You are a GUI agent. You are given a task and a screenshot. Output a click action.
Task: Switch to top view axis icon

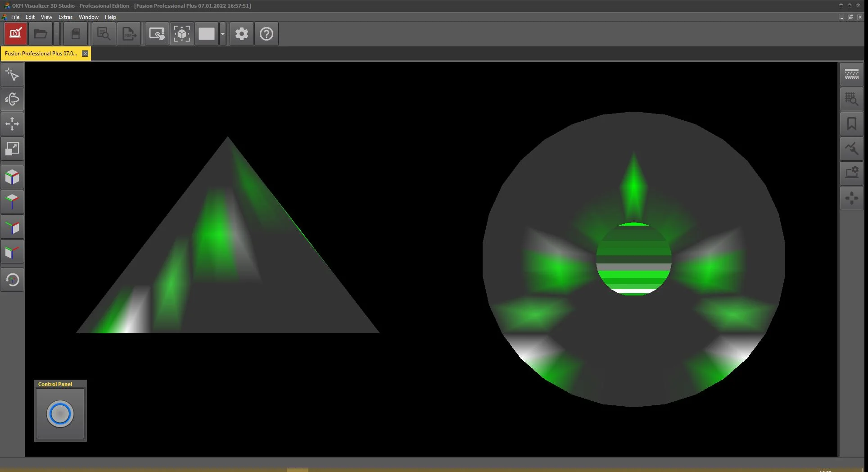[x=12, y=202]
